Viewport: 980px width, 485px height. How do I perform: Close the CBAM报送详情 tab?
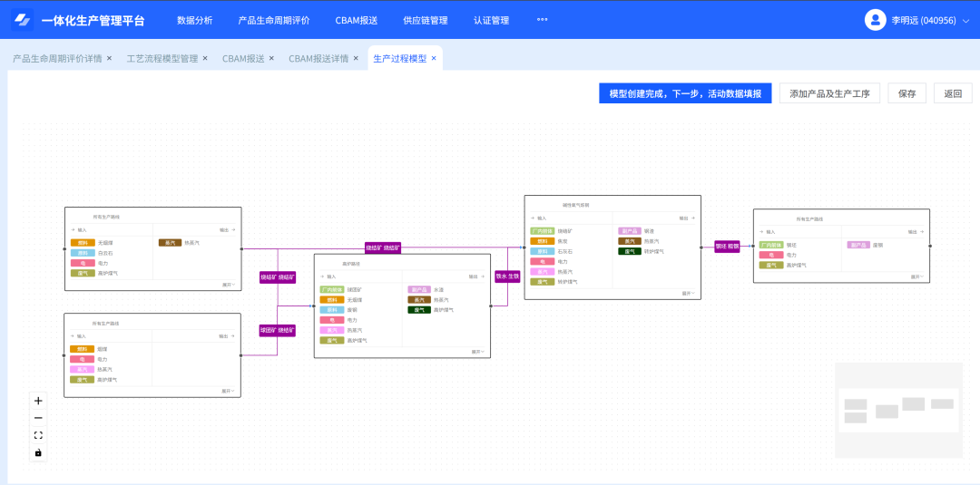(x=357, y=58)
